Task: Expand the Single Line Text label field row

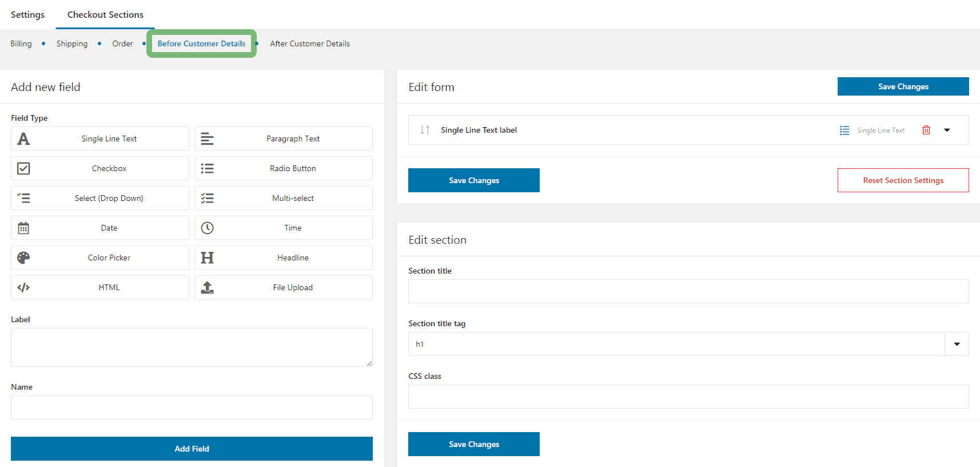Action: 947,130
